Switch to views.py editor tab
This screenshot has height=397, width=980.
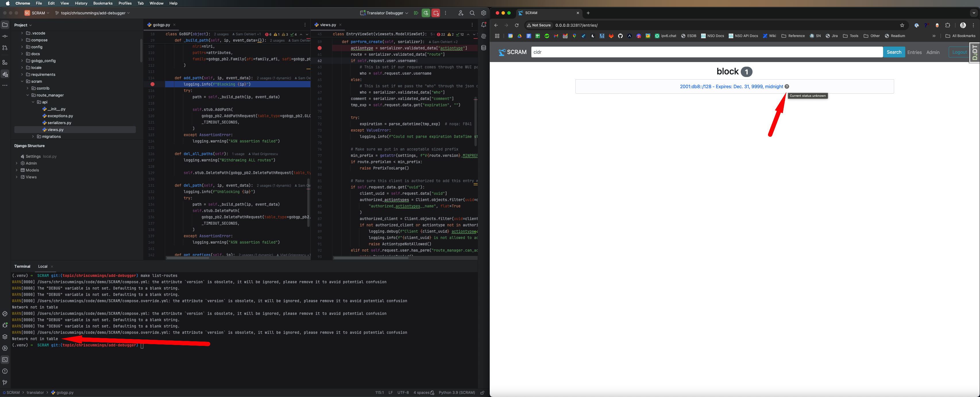point(327,25)
